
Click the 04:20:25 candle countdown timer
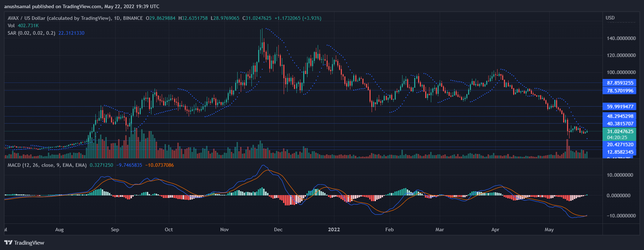617,137
